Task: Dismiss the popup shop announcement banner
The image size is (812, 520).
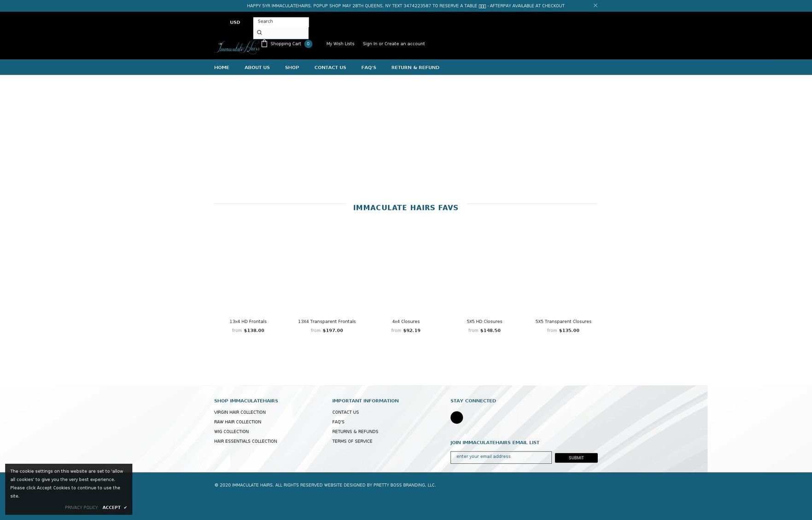Action: point(595,5)
